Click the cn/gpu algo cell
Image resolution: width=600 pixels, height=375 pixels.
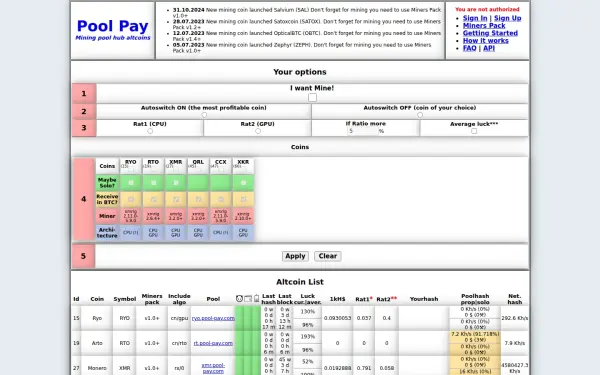(x=179, y=318)
